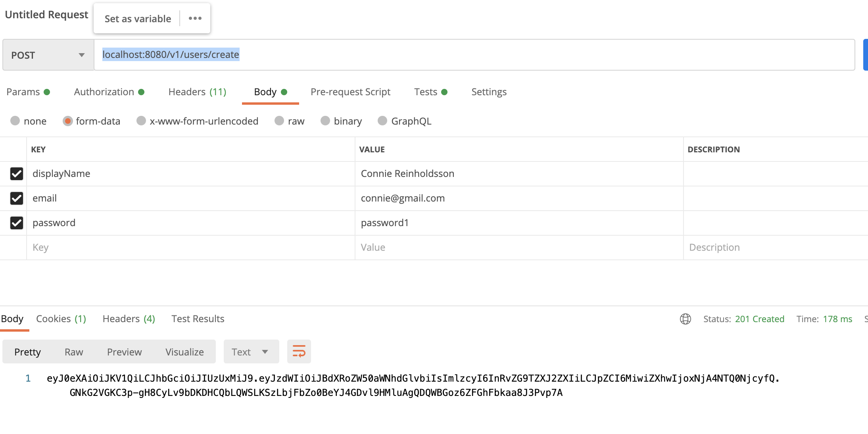Uncheck the displayName form-data row
Image resolution: width=868 pixels, height=434 pixels.
pos(16,174)
